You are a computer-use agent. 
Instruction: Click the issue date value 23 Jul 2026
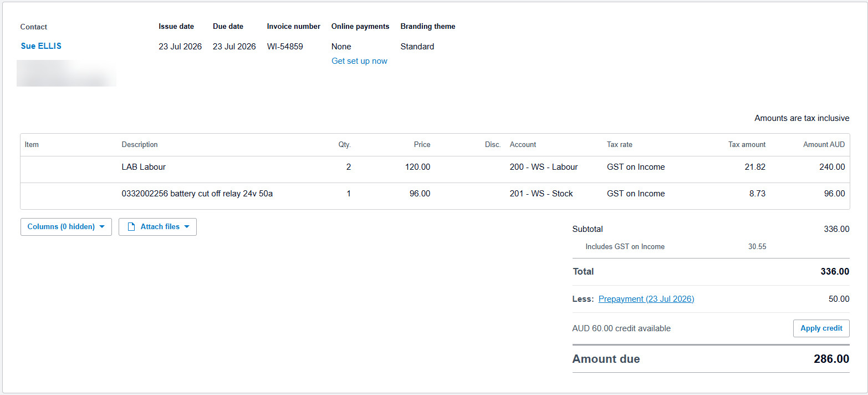(180, 47)
